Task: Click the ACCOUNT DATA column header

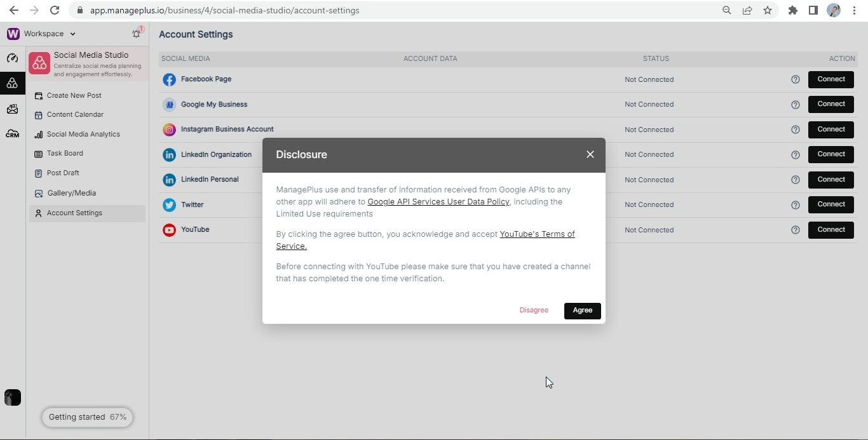Action: point(430,58)
